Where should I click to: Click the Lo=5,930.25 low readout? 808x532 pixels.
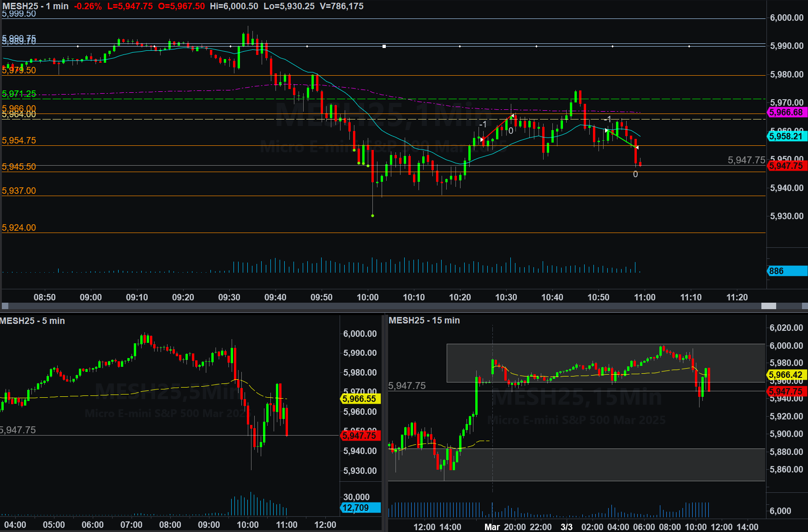(x=289, y=6)
